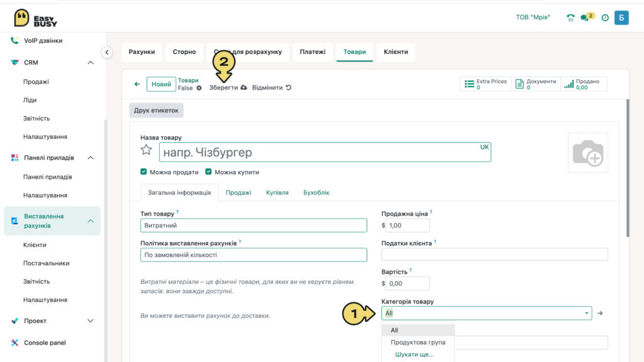This screenshot has width=644, height=362.
Task: Open the Загальна інформація tab
Action: tap(179, 192)
